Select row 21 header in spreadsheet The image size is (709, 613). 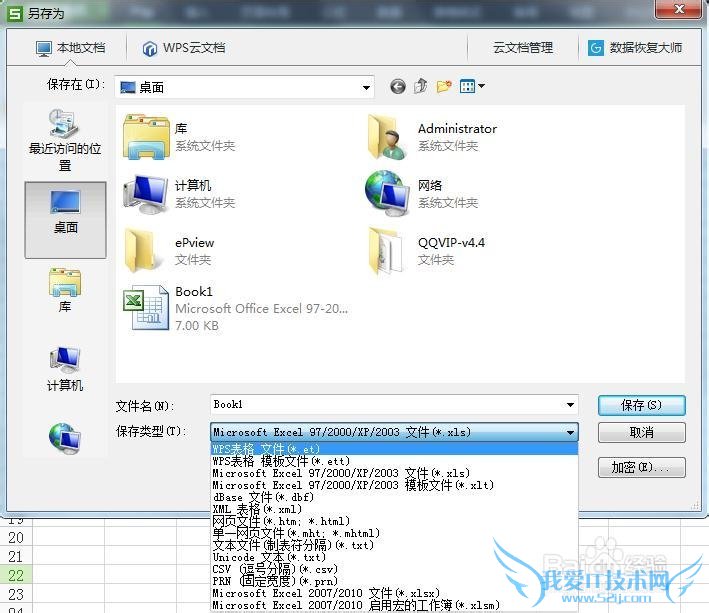[16, 556]
